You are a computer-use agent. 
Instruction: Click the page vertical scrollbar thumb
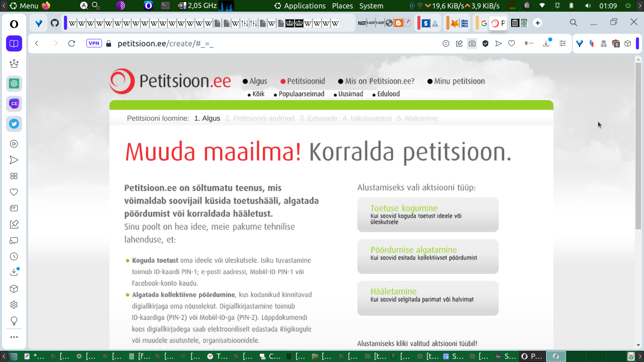point(638,146)
